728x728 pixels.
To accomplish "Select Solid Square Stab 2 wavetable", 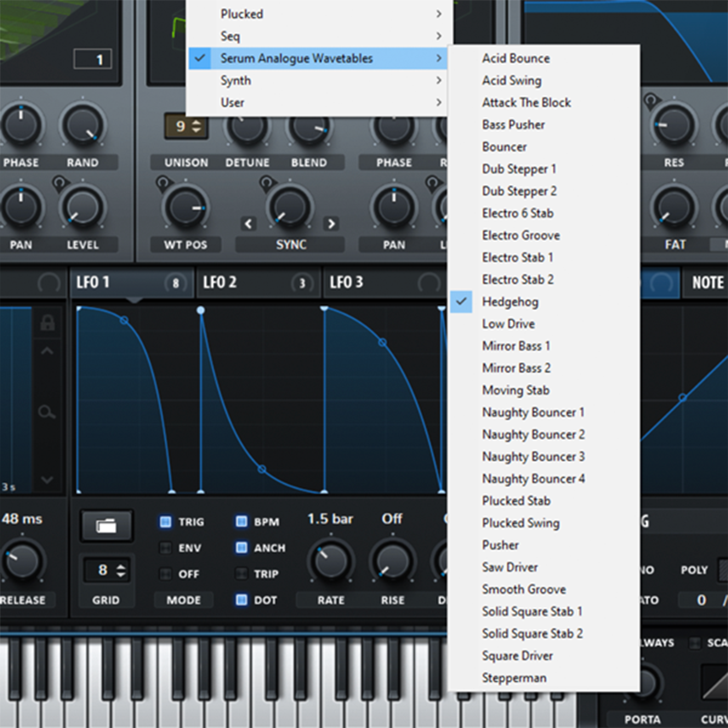I will [544, 633].
